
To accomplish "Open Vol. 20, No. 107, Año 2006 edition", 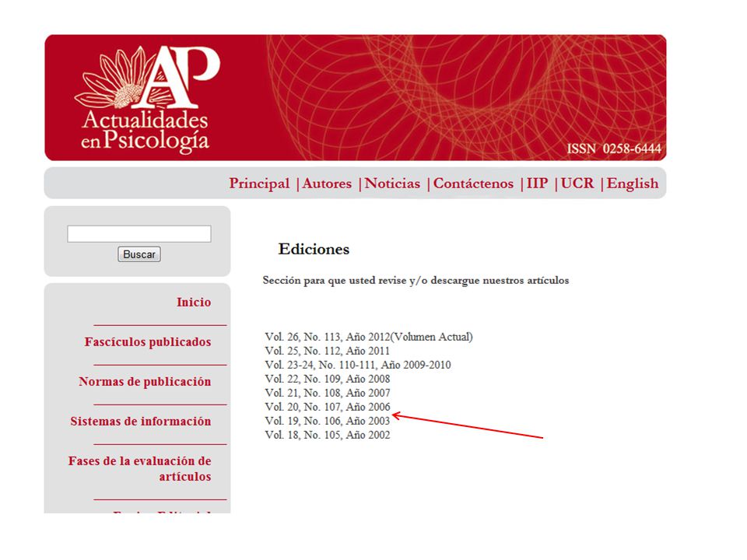I will 328,407.
